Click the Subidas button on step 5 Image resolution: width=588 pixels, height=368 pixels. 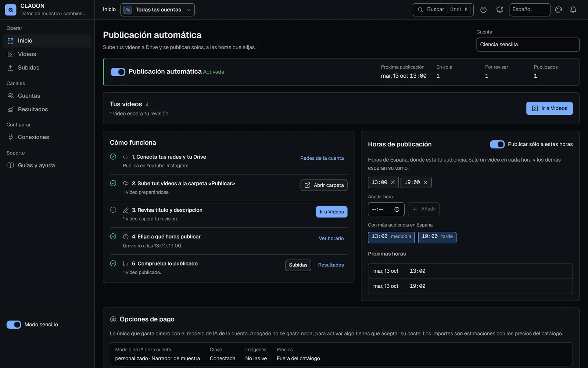pos(298,265)
